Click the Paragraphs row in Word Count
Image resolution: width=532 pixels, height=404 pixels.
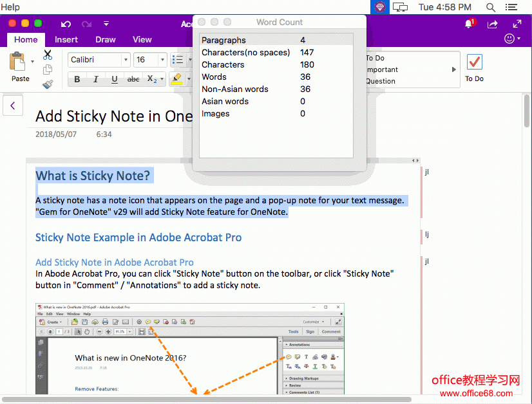coord(276,40)
